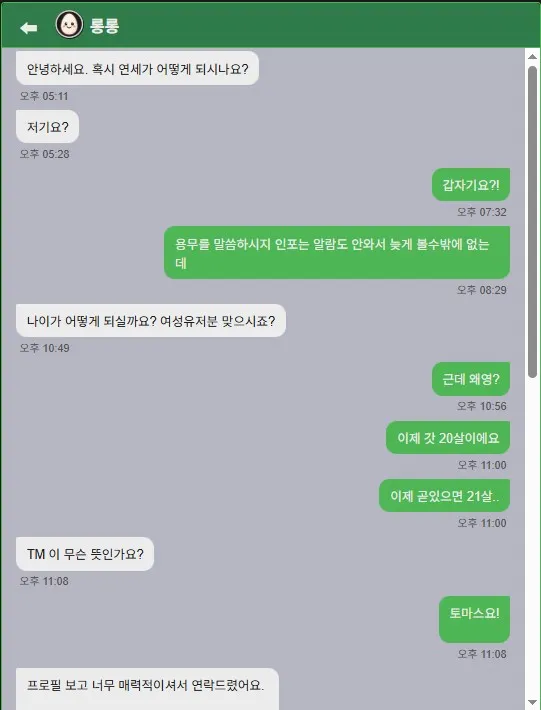
Task: Click the TM 이 무슨 뜻인가요? message
Action: point(85,554)
